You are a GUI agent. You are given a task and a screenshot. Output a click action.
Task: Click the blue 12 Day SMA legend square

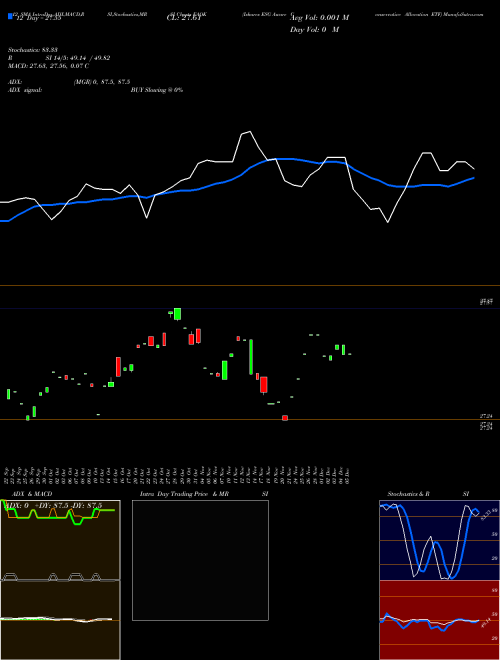10,17
